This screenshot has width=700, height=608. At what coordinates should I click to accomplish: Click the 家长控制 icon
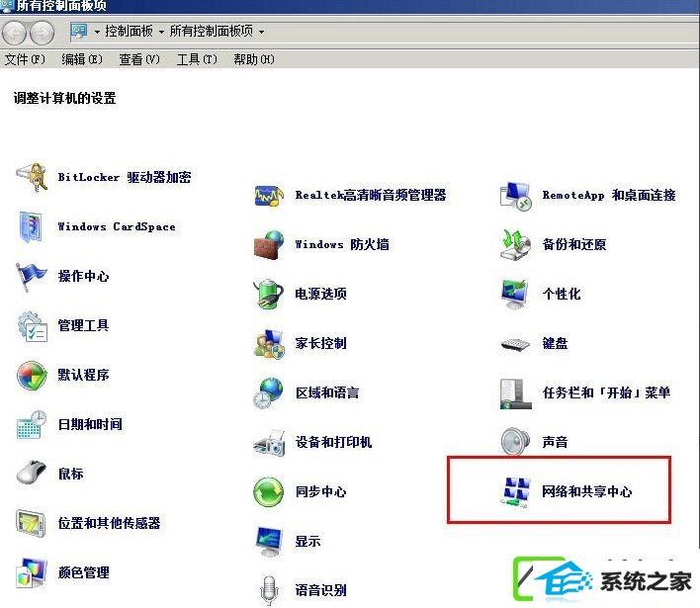coord(269,344)
